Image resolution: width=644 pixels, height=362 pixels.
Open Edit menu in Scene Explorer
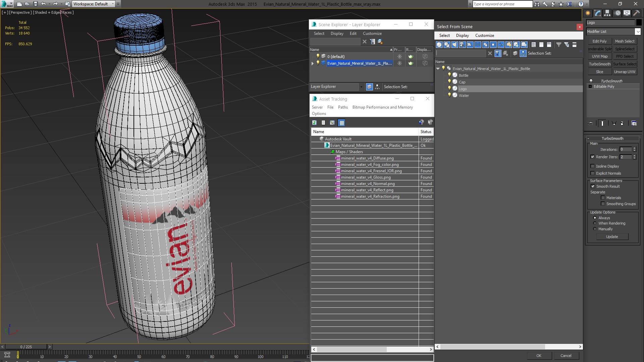(x=353, y=34)
